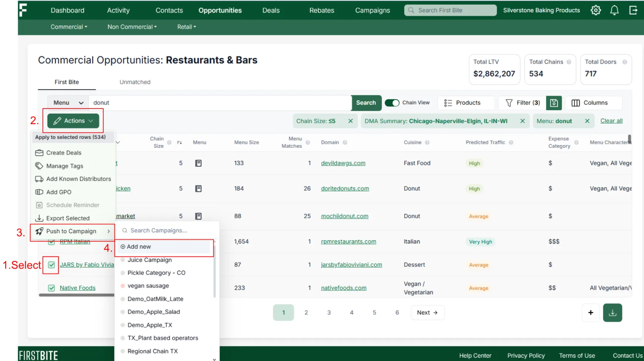The image size is (644, 361).
Task: Click Cuisine column info icon
Action: click(x=427, y=142)
